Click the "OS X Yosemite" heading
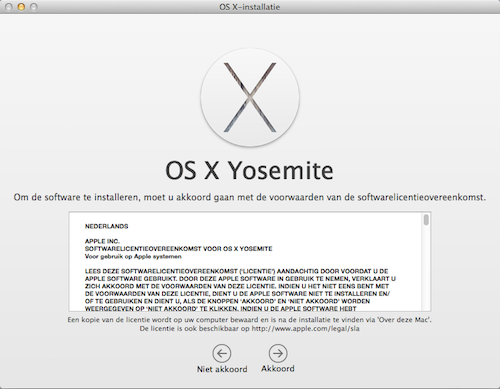This screenshot has width=500, height=389. [x=249, y=171]
